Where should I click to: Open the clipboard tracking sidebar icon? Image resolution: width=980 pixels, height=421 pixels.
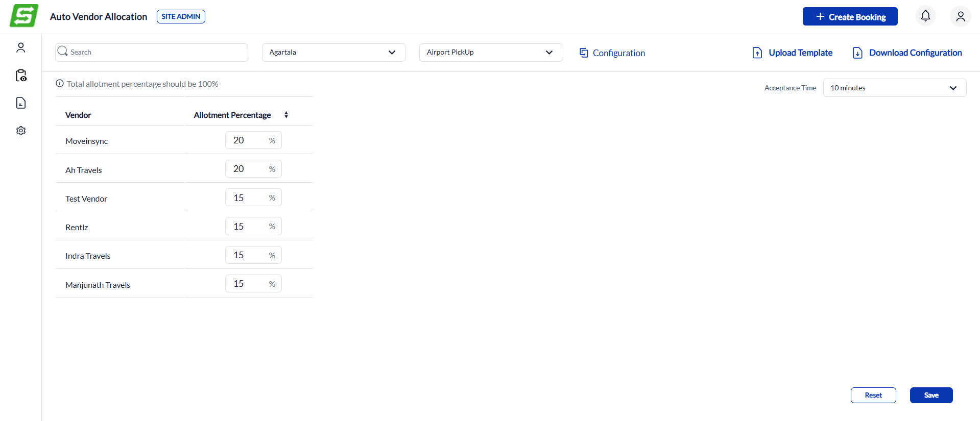pos(21,76)
